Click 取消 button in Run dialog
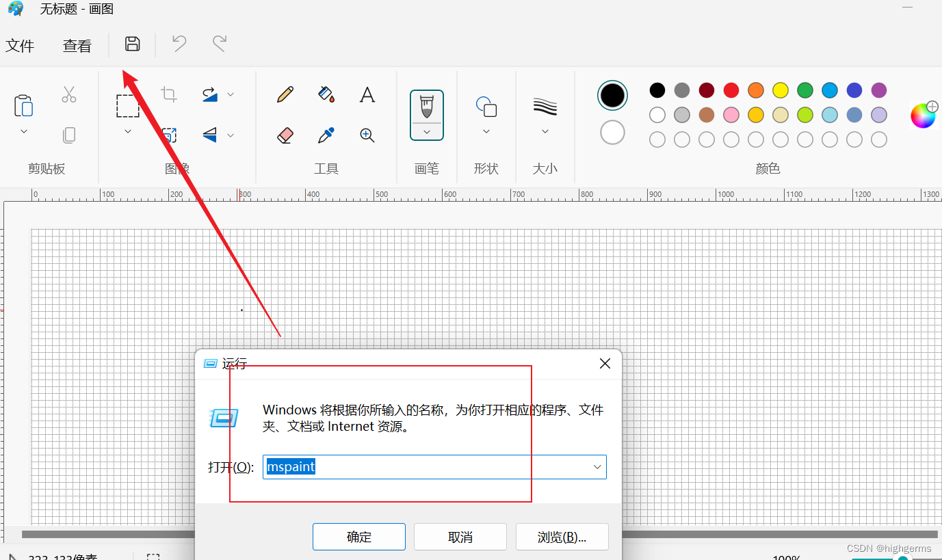The image size is (942, 560). pos(460,537)
